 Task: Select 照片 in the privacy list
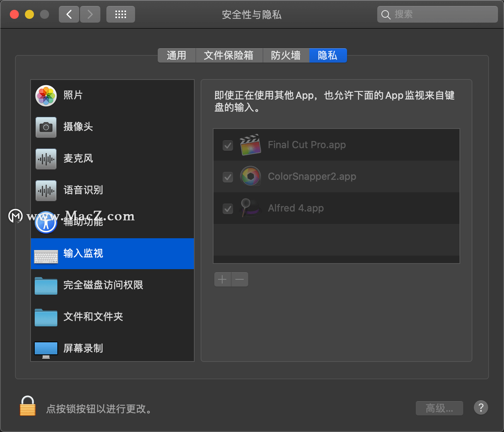pos(112,95)
